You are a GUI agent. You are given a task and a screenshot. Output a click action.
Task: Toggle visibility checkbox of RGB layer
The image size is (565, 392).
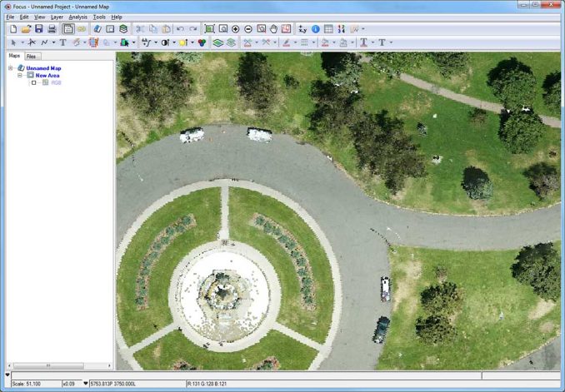(34, 82)
